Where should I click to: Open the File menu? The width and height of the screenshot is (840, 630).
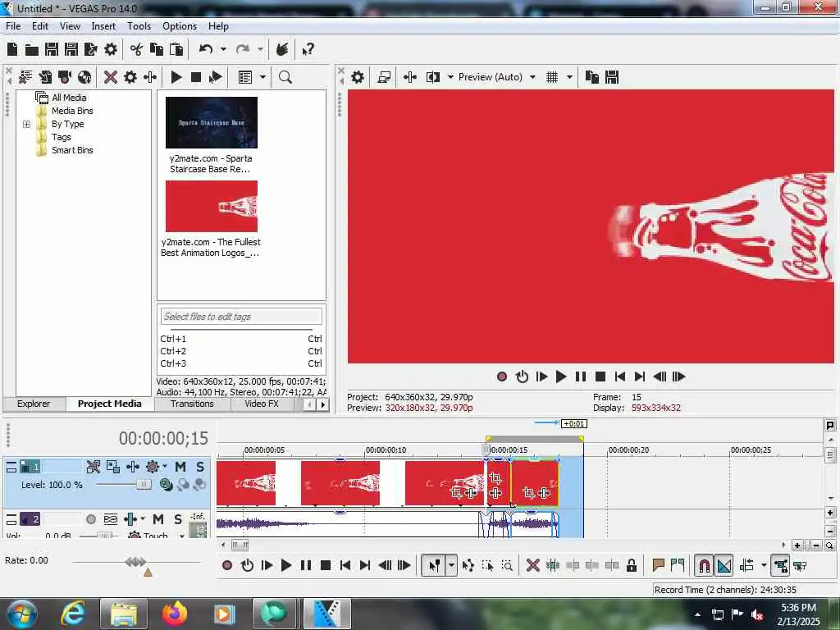[x=13, y=26]
